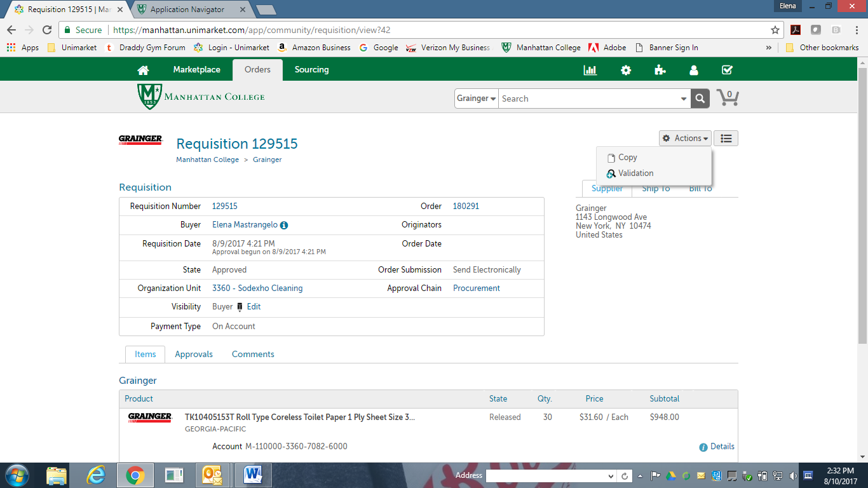Open Other bookmarks folder
Image resolution: width=868 pixels, height=488 pixels.
(x=822, y=48)
